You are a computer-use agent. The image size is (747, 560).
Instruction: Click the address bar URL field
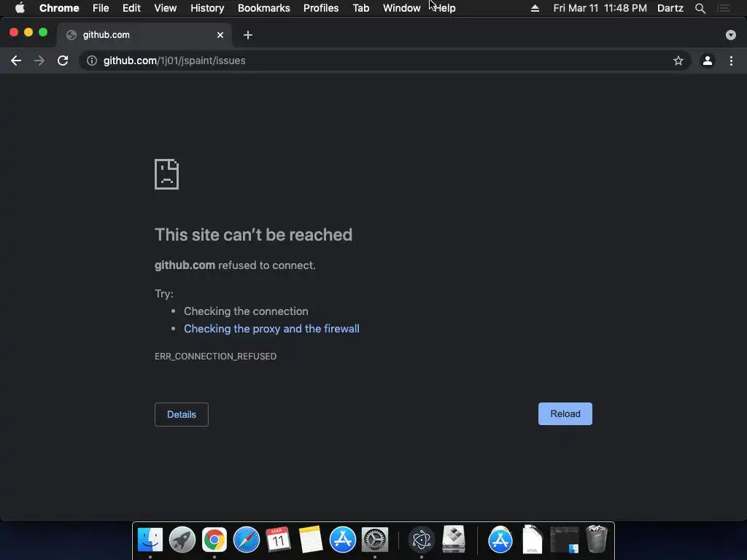click(385, 61)
